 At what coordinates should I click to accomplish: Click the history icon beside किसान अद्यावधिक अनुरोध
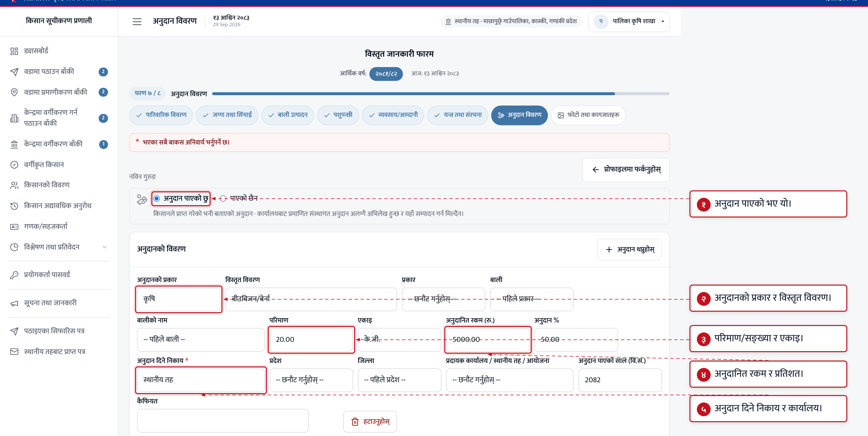14,206
